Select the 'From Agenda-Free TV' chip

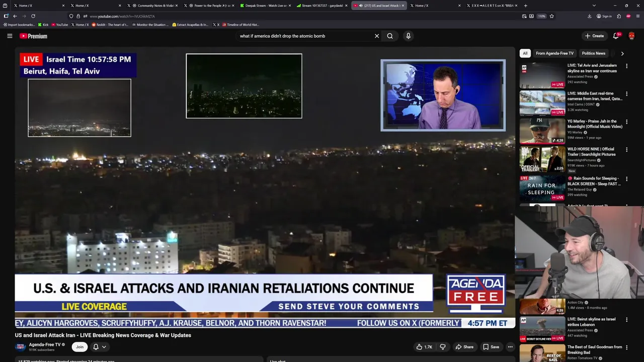554,53
